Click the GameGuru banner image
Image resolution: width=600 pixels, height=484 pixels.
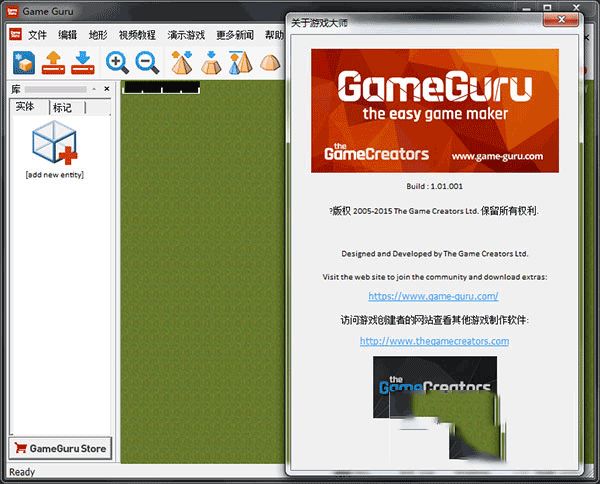(435, 111)
